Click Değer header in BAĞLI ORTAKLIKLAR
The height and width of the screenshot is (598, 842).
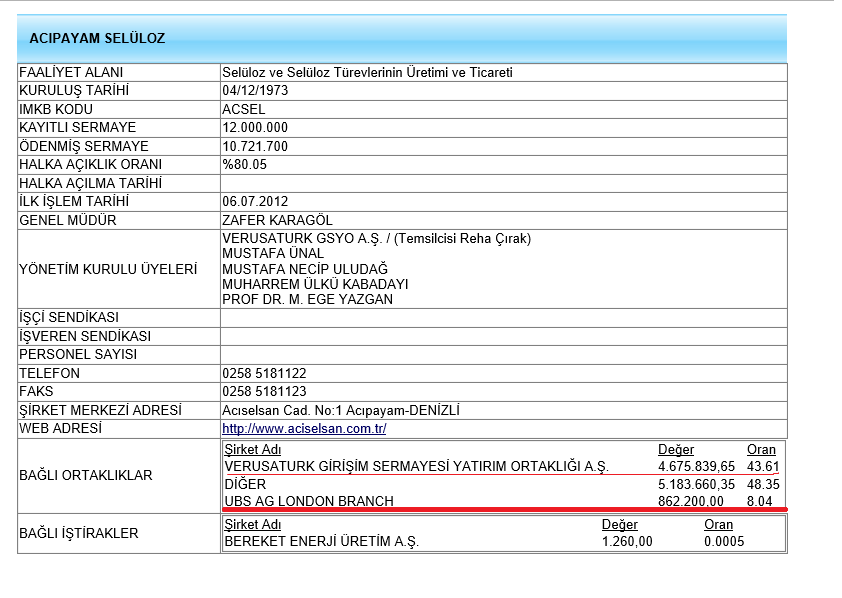tap(676, 450)
